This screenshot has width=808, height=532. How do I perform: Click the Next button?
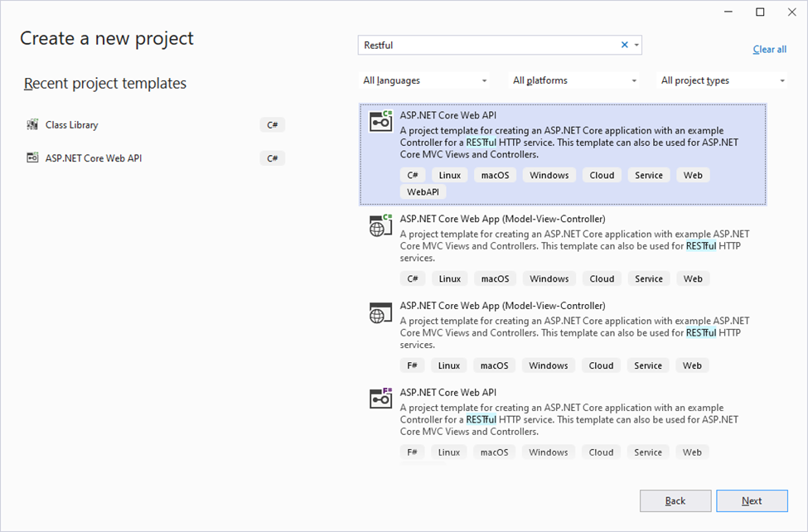click(x=752, y=501)
